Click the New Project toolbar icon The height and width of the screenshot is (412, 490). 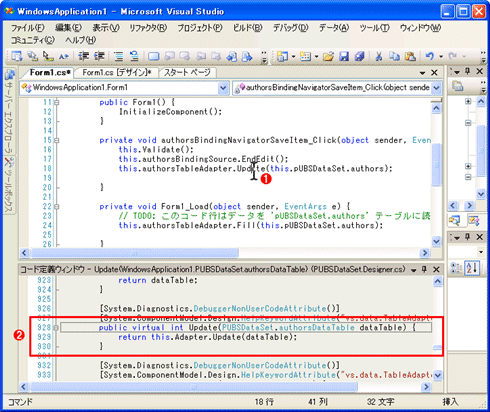[x=283, y=57]
